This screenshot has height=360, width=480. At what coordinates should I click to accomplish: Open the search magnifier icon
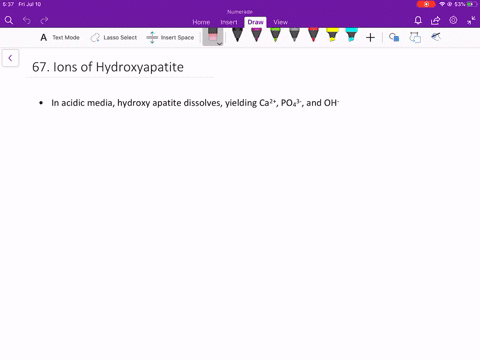(x=9, y=20)
